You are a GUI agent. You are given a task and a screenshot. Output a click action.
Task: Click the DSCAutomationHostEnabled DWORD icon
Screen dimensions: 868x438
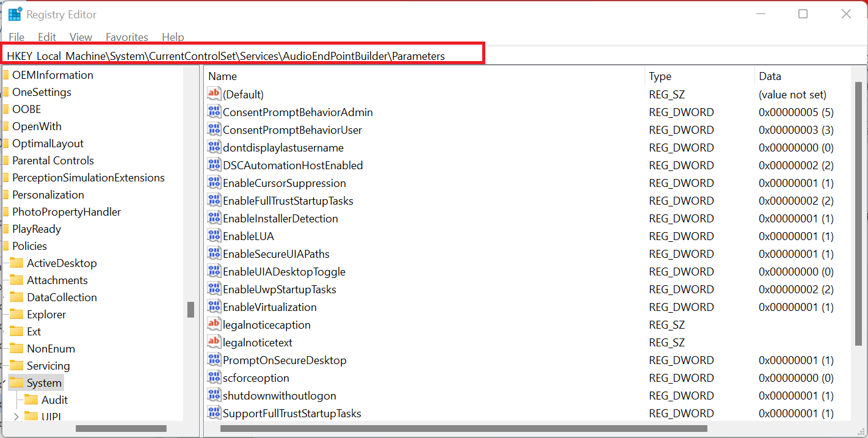214,165
